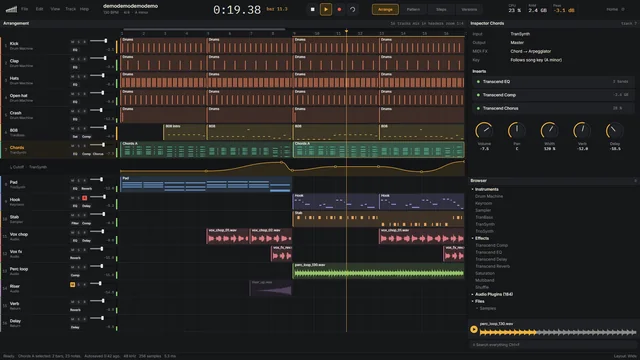Disarm the red record button on Hook track
Image resolution: width=640 pixels, height=360 pixels.
[84, 198]
